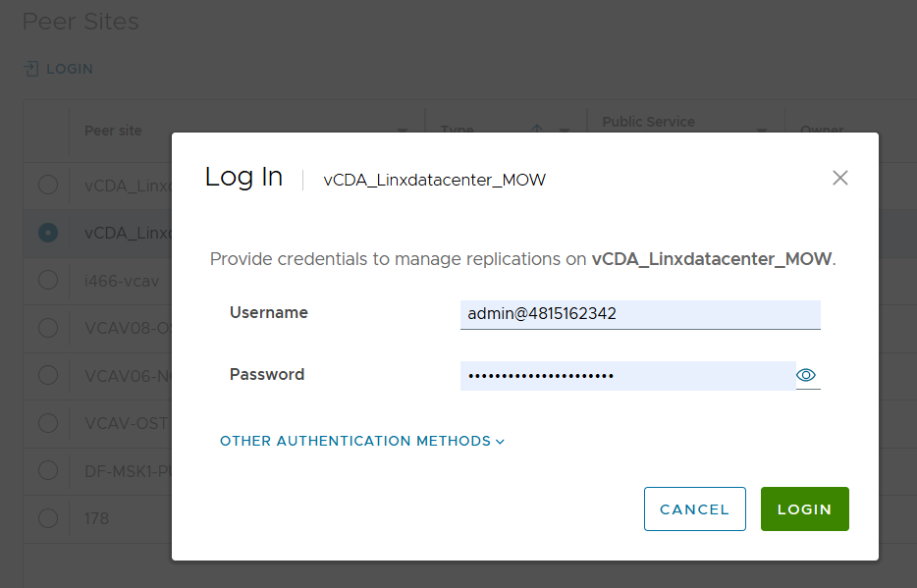Select the i466-vcav radio button
The image size is (917, 588).
click(47, 280)
